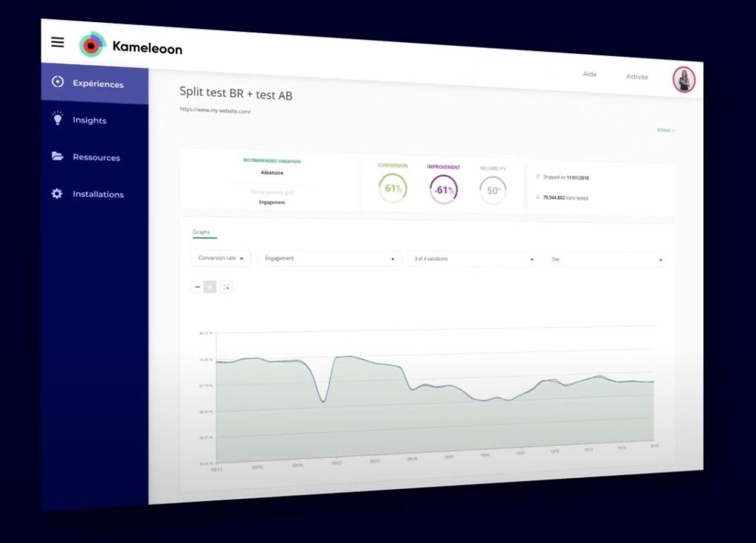The height and width of the screenshot is (543, 756).
Task: Click the Improvement -61% gauge
Action: click(x=444, y=190)
